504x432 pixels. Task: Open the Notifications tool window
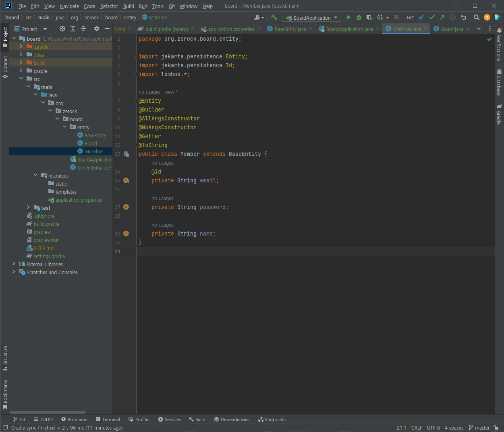(499, 44)
